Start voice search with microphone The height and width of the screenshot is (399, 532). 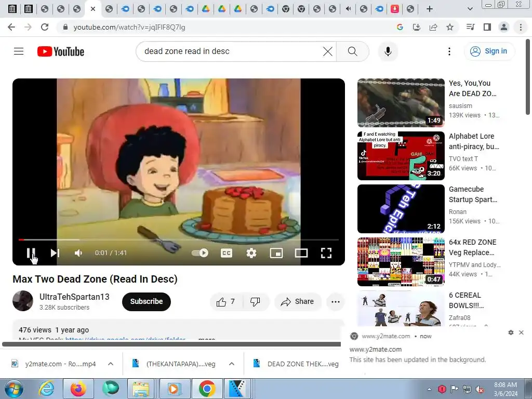tap(388, 51)
